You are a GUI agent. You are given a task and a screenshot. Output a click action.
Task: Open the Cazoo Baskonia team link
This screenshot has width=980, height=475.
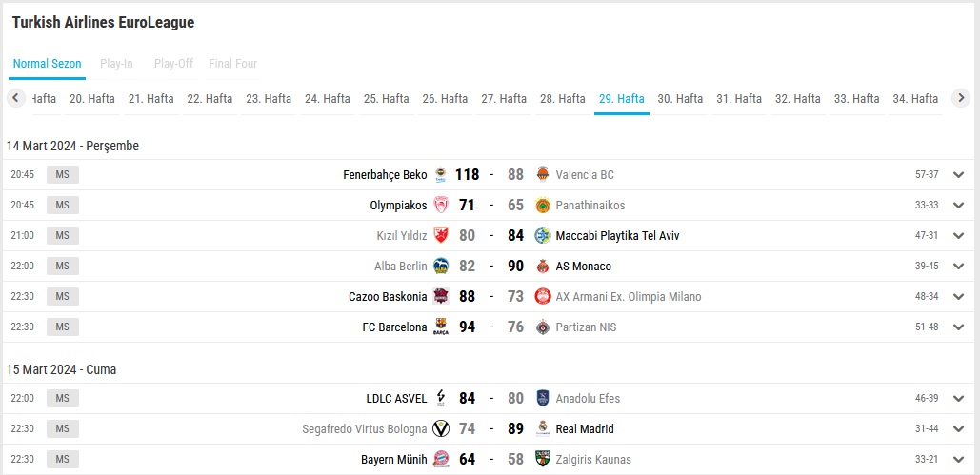[388, 297]
